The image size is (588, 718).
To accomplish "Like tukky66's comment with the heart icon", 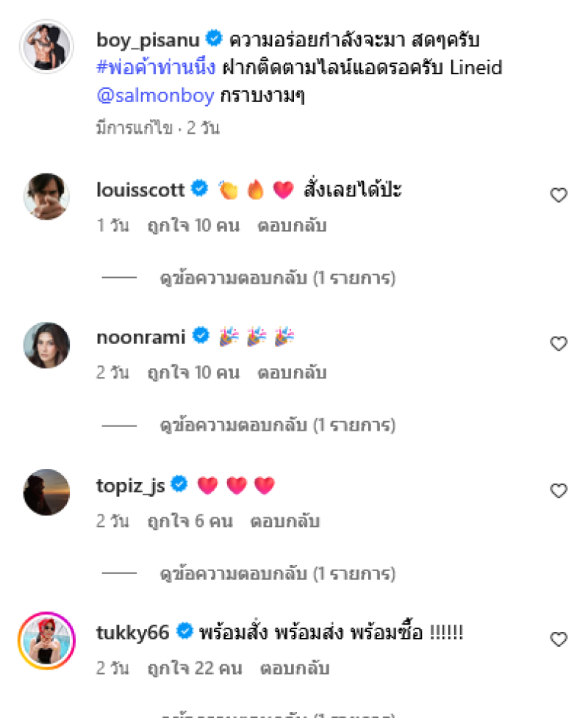I will (x=559, y=639).
